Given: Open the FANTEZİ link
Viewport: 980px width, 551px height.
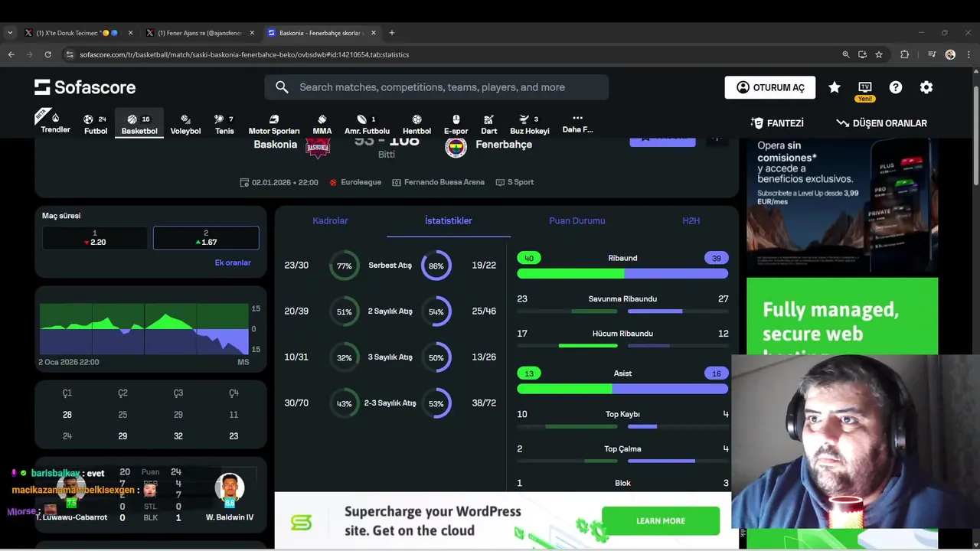Looking at the screenshot, I should [777, 123].
